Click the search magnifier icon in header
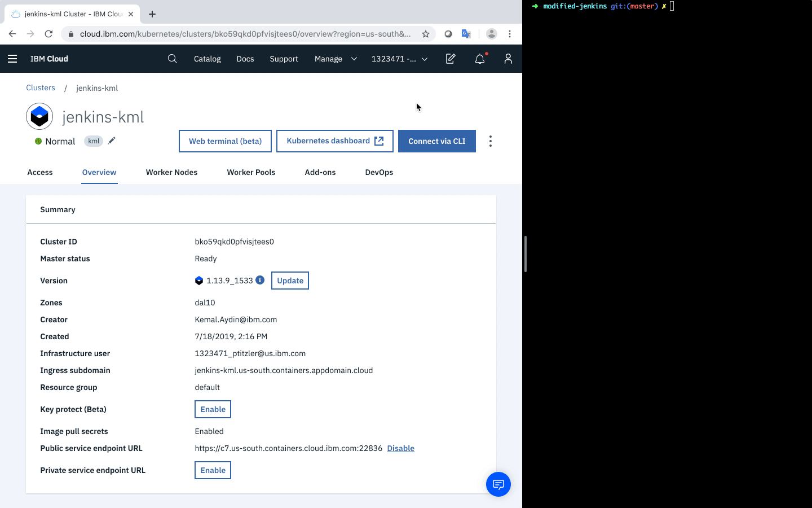The image size is (812, 508). 173,59
